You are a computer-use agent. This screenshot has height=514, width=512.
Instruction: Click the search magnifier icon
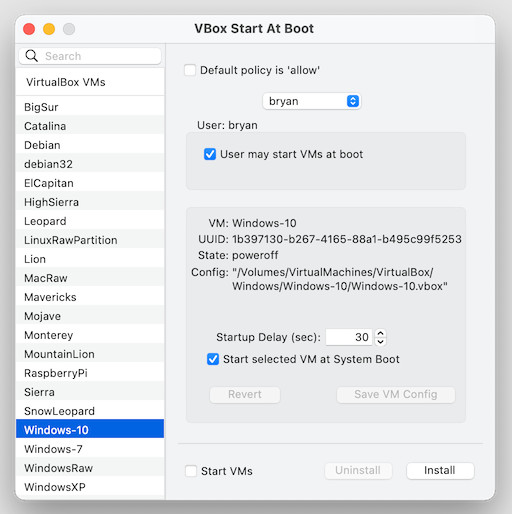[x=32, y=56]
